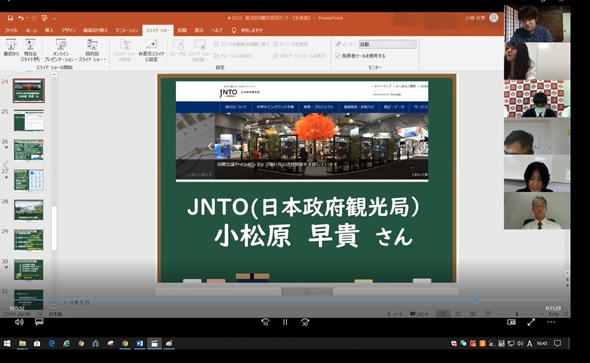
Task: Toggle the タイミングを使用 checkbox
Action: [275, 44]
